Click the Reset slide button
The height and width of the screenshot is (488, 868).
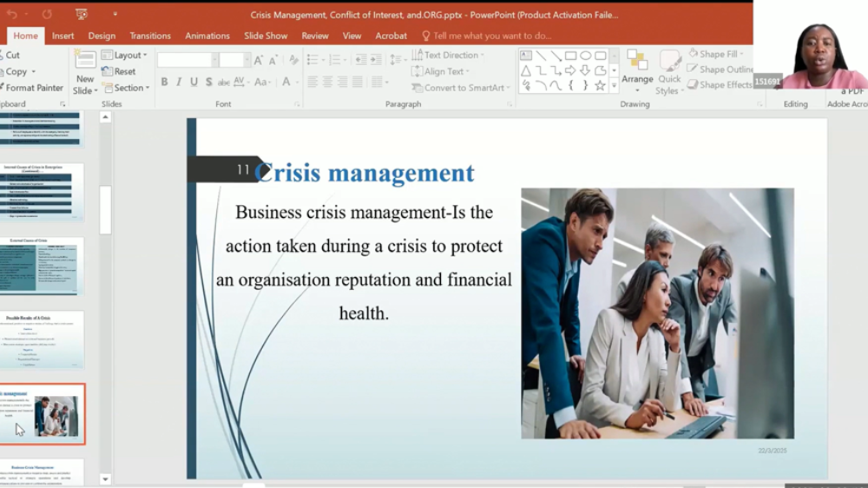(x=118, y=71)
